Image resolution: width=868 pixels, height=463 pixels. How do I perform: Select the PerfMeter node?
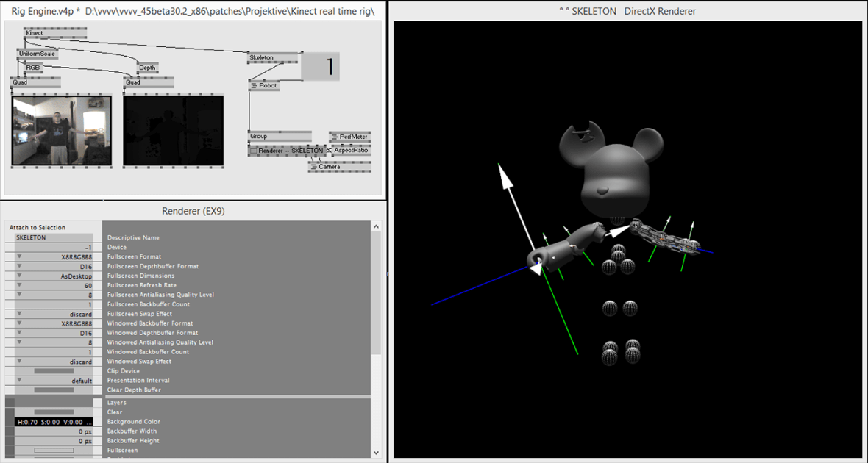pyautogui.click(x=350, y=137)
